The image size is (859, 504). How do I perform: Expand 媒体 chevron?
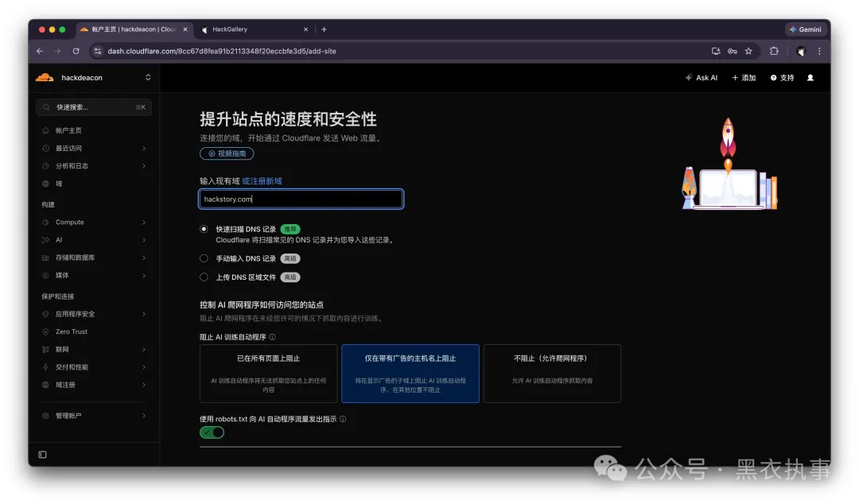coord(144,276)
